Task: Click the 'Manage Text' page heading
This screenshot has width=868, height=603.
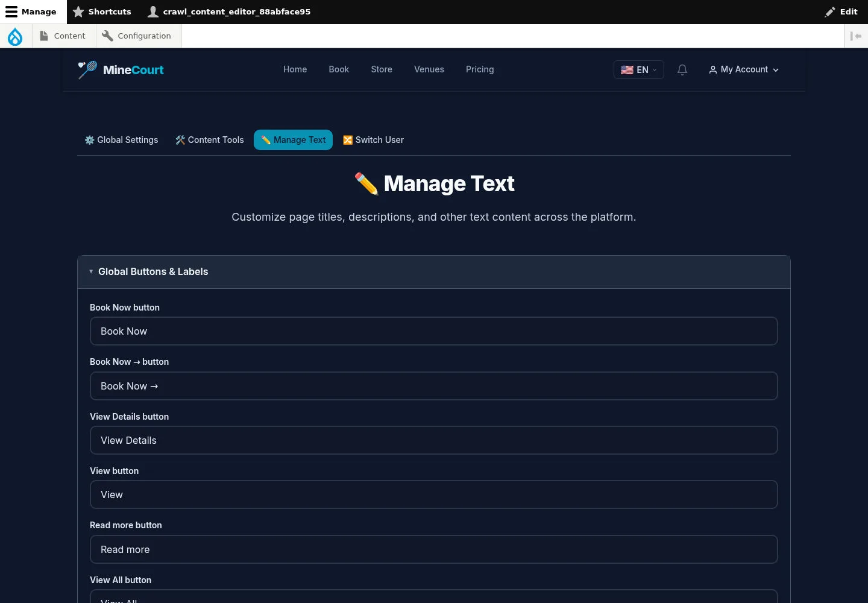Action: (x=434, y=184)
